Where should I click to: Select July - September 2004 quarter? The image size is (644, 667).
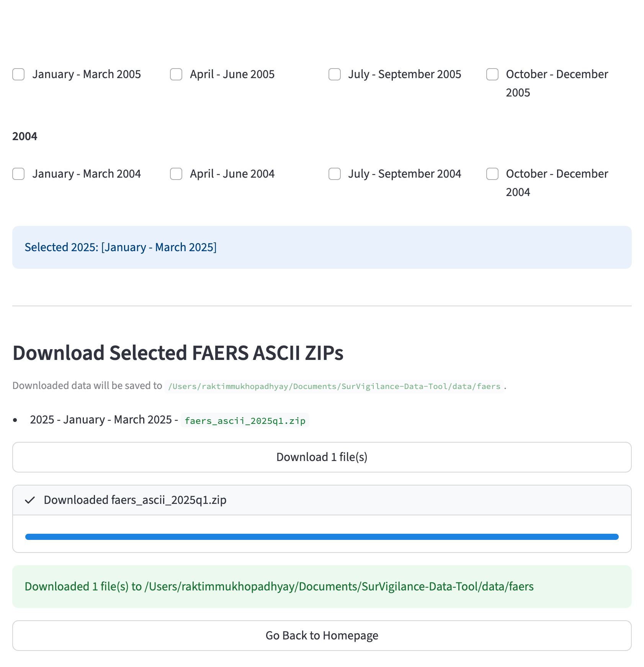[335, 174]
